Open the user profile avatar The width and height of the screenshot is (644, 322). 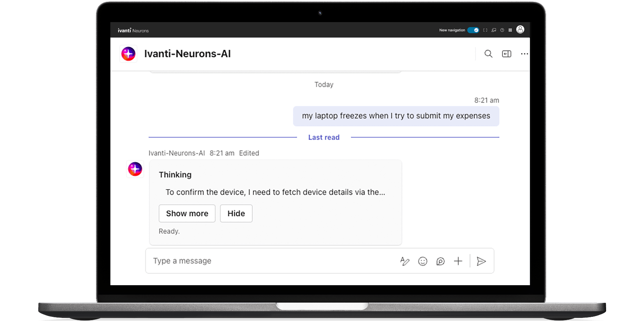520,29
